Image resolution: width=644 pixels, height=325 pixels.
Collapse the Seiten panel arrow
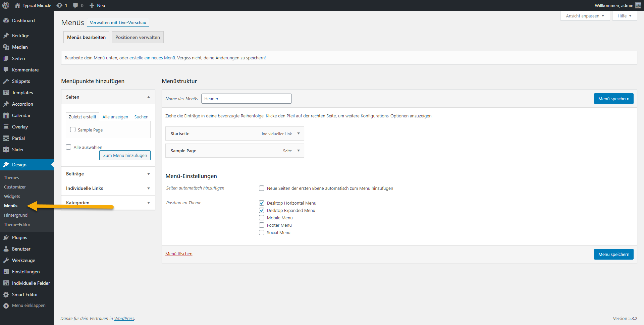(149, 97)
